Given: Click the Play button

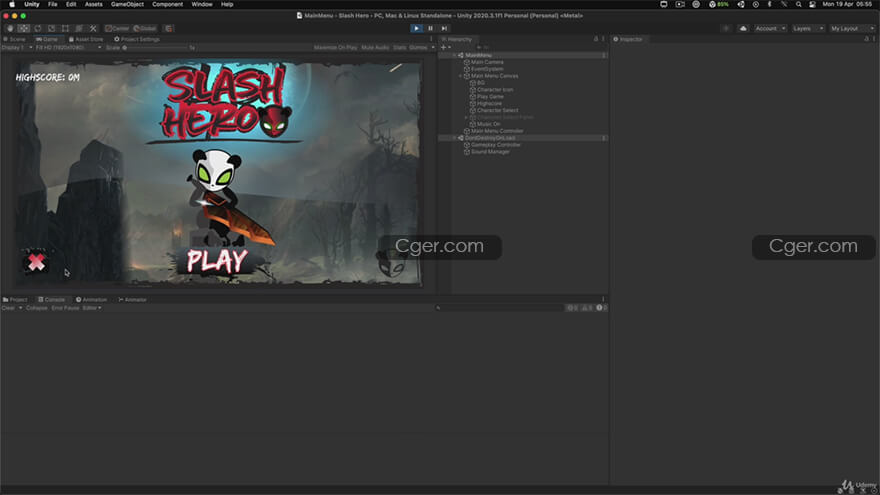Looking at the screenshot, I should coord(416,28).
